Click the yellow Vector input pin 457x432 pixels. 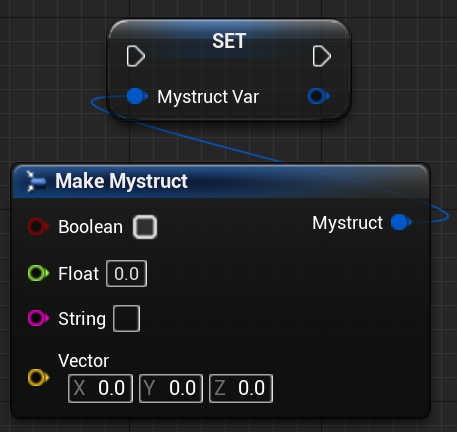[x=38, y=378]
